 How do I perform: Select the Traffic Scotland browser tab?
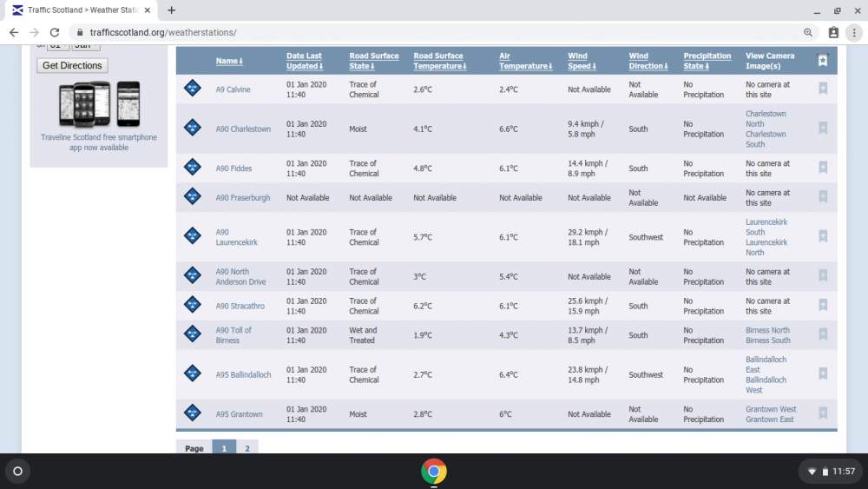coord(82,10)
